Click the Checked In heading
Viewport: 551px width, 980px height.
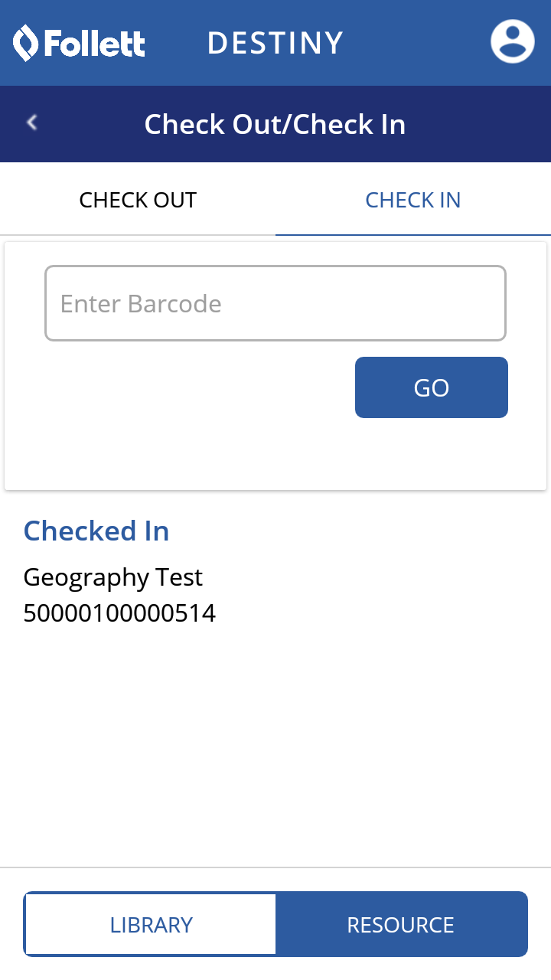click(x=96, y=531)
